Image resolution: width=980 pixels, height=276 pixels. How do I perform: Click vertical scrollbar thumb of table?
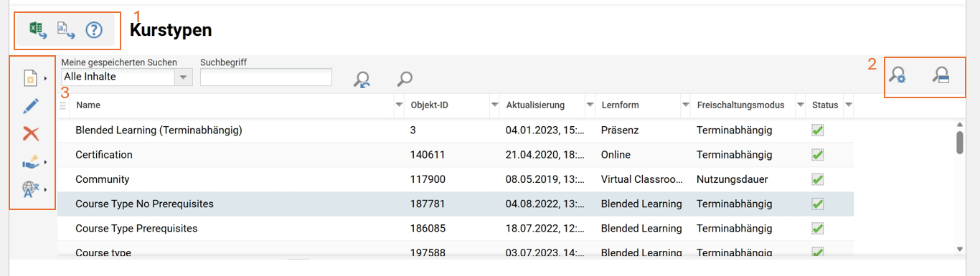pyautogui.click(x=960, y=142)
